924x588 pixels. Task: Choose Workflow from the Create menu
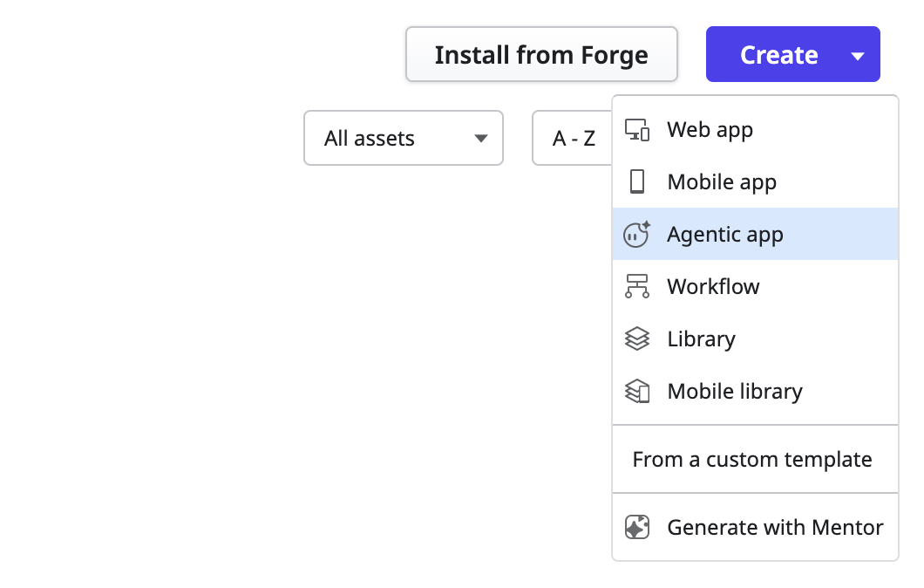pos(756,286)
